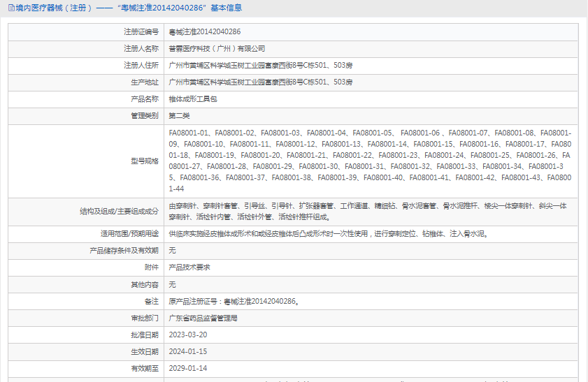Click the 产品名称 label
Image resolution: width=588 pixels, height=382 pixels.
pyautogui.click(x=145, y=99)
